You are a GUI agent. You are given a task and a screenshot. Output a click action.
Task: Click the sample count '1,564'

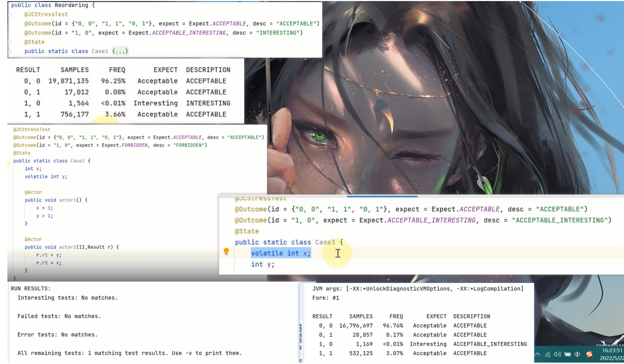(79, 103)
